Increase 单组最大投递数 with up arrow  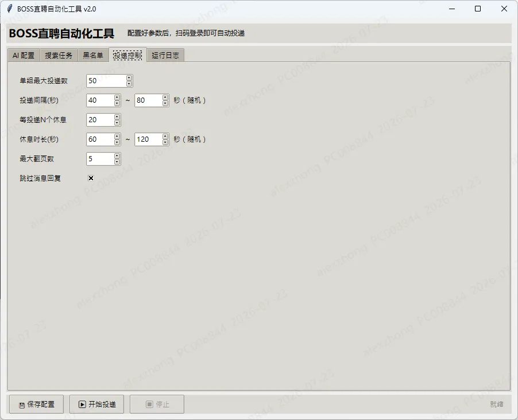point(129,78)
